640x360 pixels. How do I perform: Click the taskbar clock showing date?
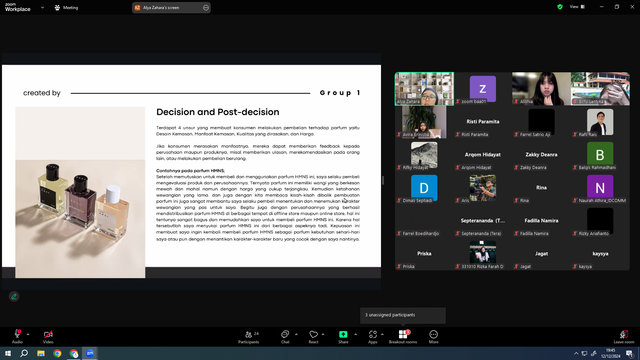click(611, 353)
